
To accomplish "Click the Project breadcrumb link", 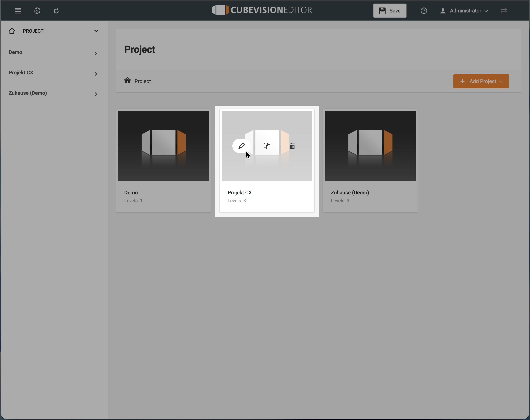I will pos(142,81).
